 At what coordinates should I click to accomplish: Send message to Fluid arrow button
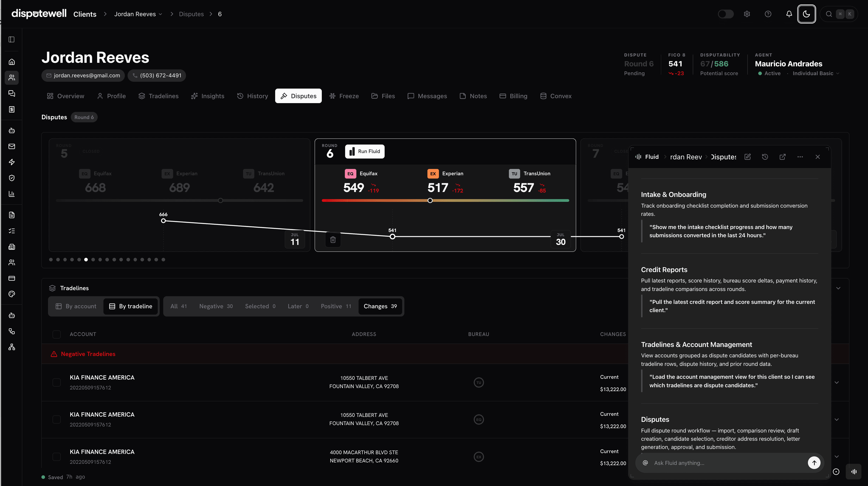[x=814, y=463]
